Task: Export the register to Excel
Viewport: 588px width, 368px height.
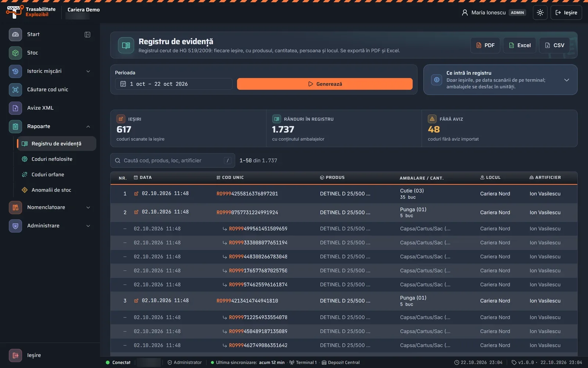Action: (x=520, y=45)
